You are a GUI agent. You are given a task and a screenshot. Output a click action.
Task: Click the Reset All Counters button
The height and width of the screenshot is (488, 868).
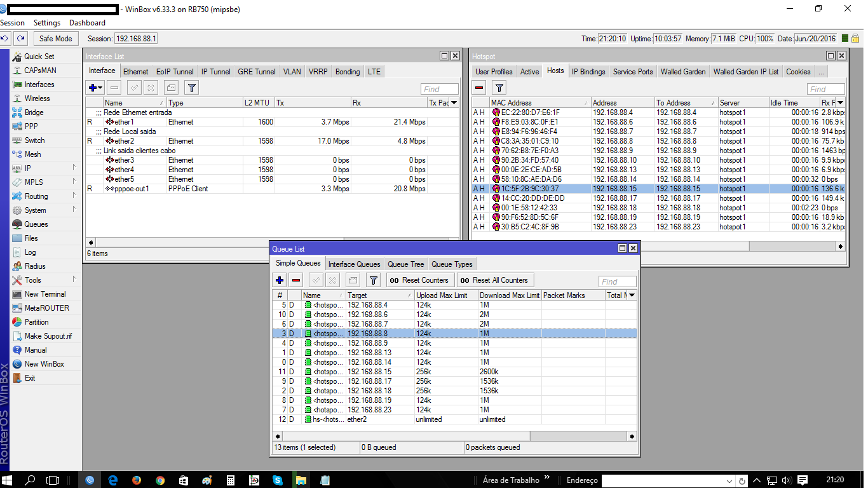[494, 280]
